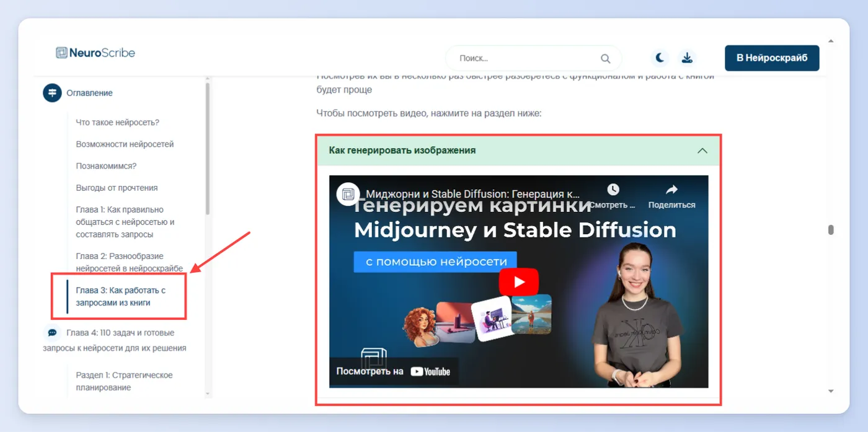This screenshot has height=432, width=868.
Task: Toggle dark mode moon icon
Action: click(660, 58)
